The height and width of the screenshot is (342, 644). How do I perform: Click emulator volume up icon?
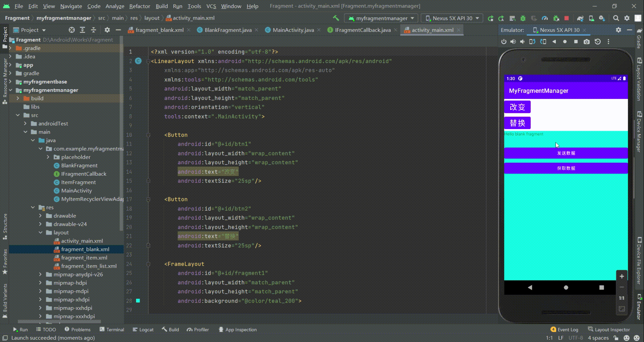[x=513, y=42]
